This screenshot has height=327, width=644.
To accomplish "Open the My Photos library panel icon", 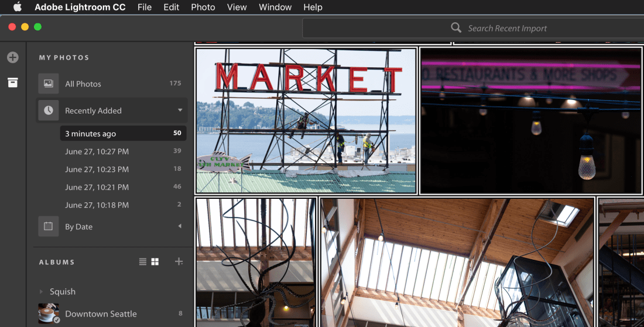I will (x=12, y=82).
